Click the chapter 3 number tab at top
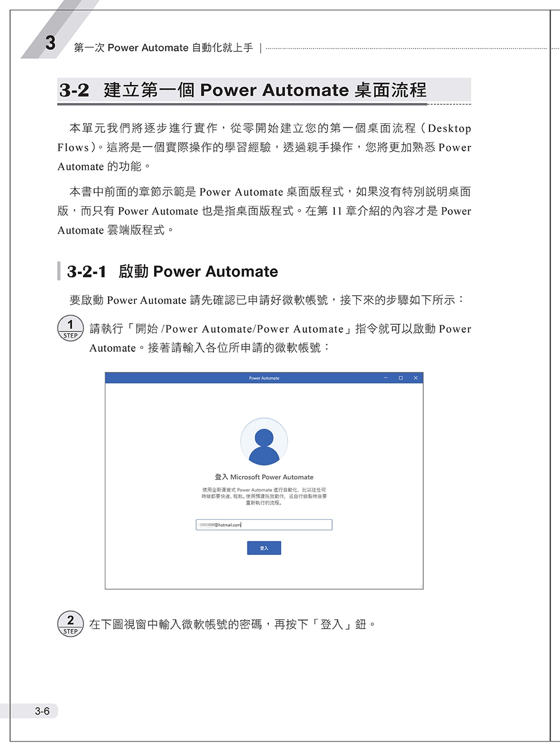This screenshot has width=560, height=751. pos(50,43)
